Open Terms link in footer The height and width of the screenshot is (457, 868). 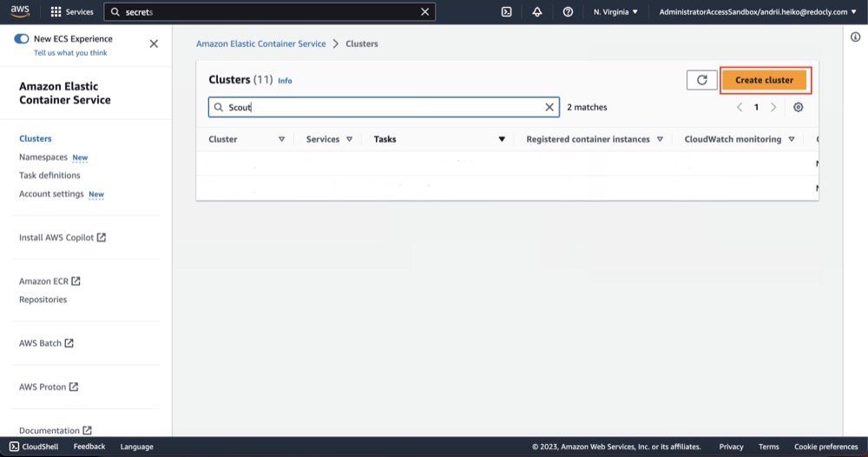click(768, 447)
